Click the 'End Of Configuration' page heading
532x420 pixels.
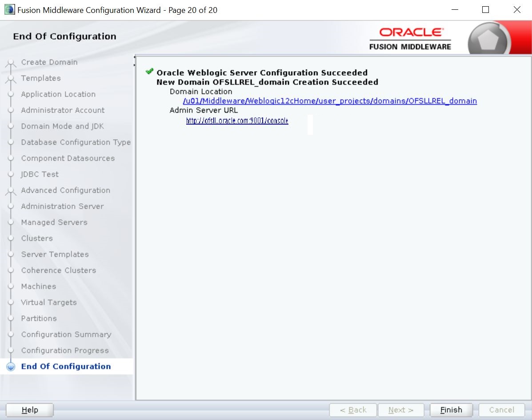pos(64,36)
